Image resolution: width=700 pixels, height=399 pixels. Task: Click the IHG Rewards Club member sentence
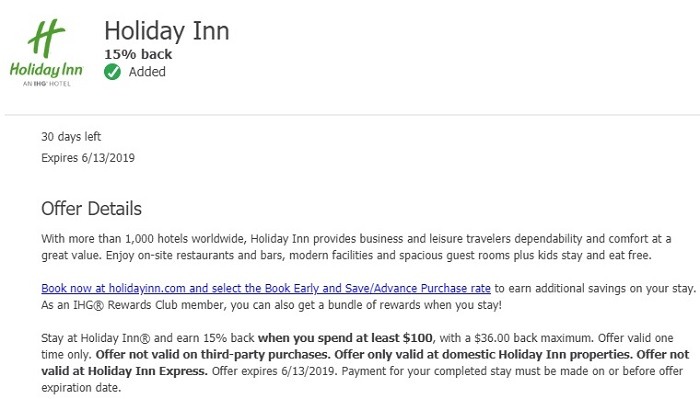271,305
